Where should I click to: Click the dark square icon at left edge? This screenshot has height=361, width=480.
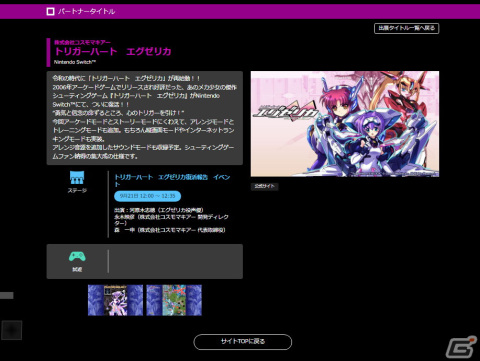[12, 330]
